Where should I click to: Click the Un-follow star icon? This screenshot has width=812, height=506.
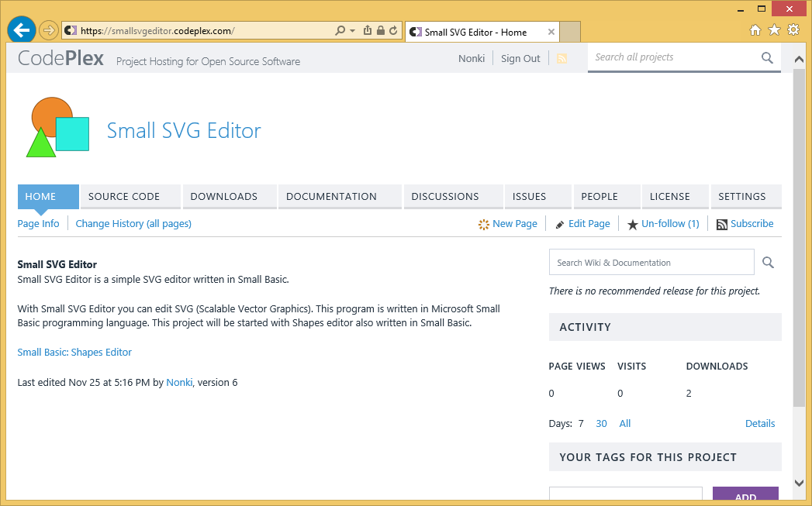(633, 225)
